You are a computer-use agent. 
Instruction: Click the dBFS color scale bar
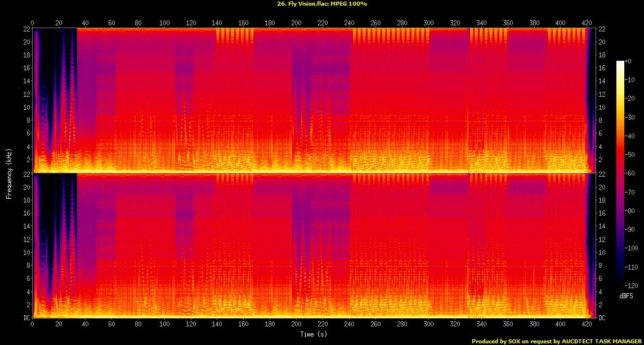point(620,173)
